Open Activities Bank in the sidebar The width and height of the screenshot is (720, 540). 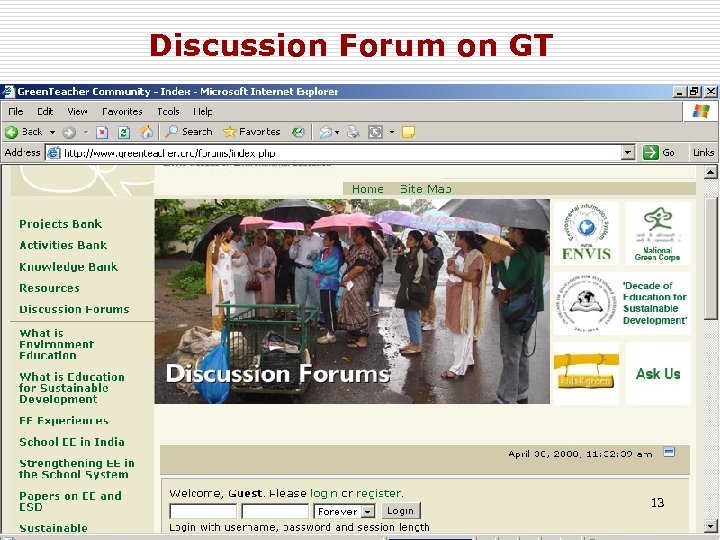pyautogui.click(x=63, y=245)
